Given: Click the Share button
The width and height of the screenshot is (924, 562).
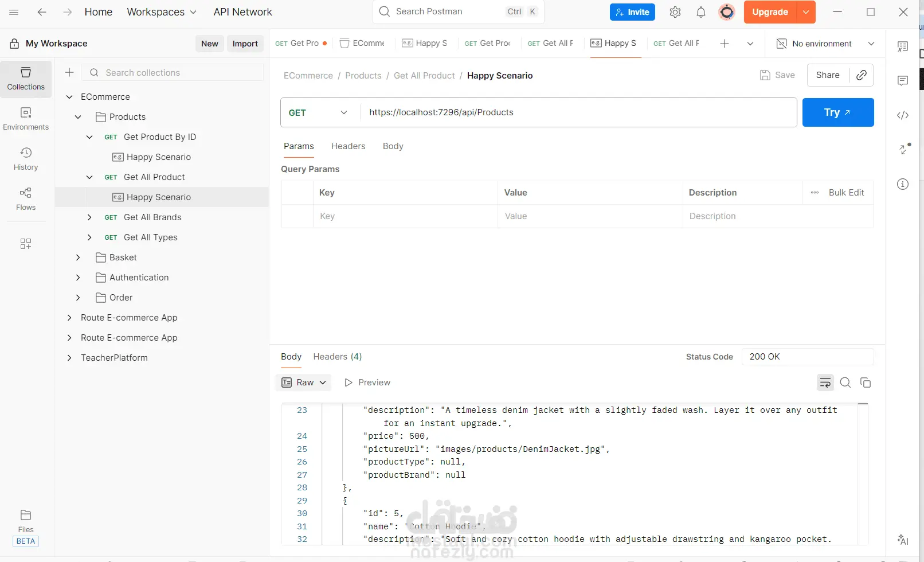Looking at the screenshot, I should click(828, 75).
